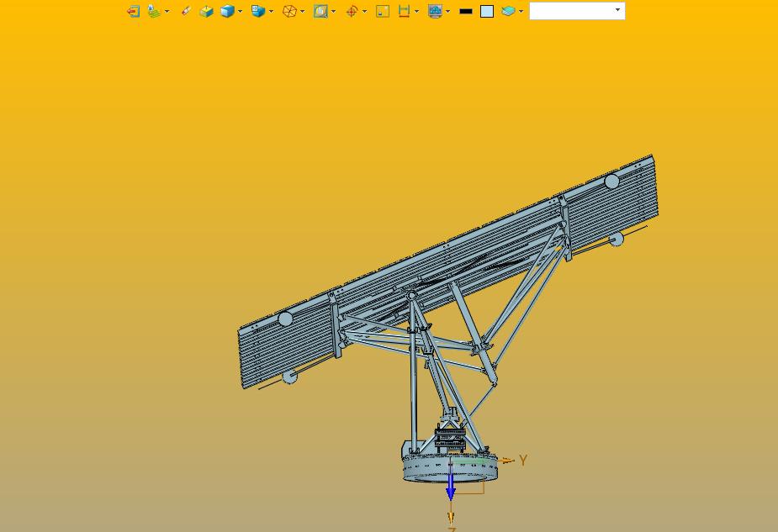Open the dropdown beside the wireframe polyhedron icon
This screenshot has width=778, height=532.
click(x=302, y=12)
